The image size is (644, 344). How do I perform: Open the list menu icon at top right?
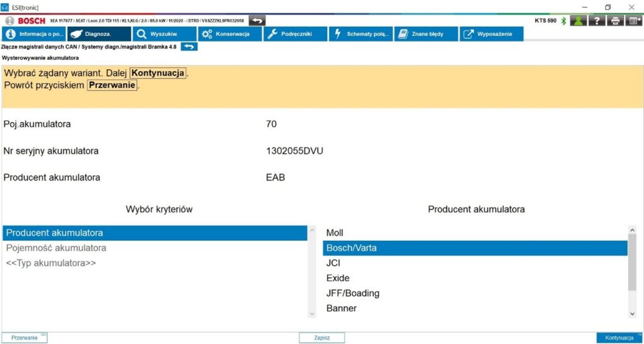click(x=633, y=21)
